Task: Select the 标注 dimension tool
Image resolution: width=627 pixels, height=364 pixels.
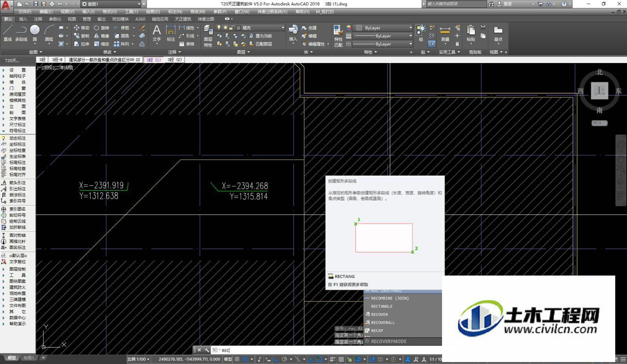Action: (171, 33)
